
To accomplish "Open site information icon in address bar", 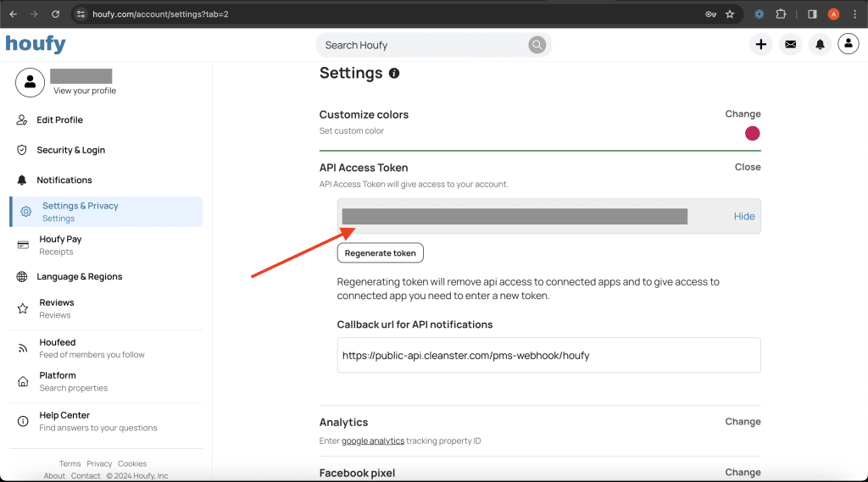I will pos(81,14).
